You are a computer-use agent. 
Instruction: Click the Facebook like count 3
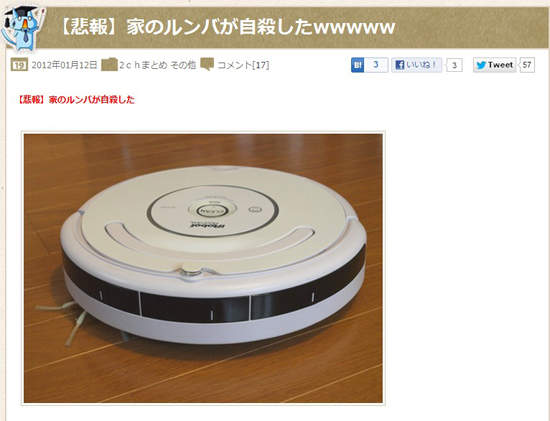coord(455,65)
